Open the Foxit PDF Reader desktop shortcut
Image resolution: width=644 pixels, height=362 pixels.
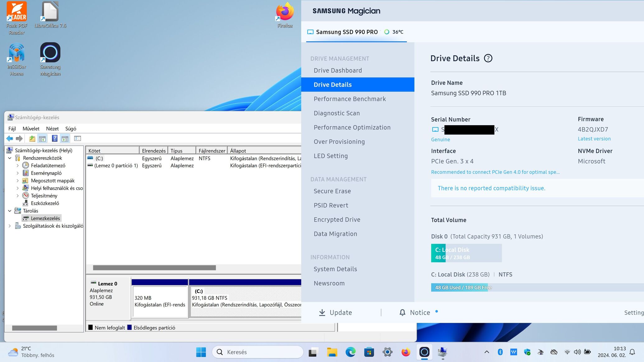pos(17,18)
